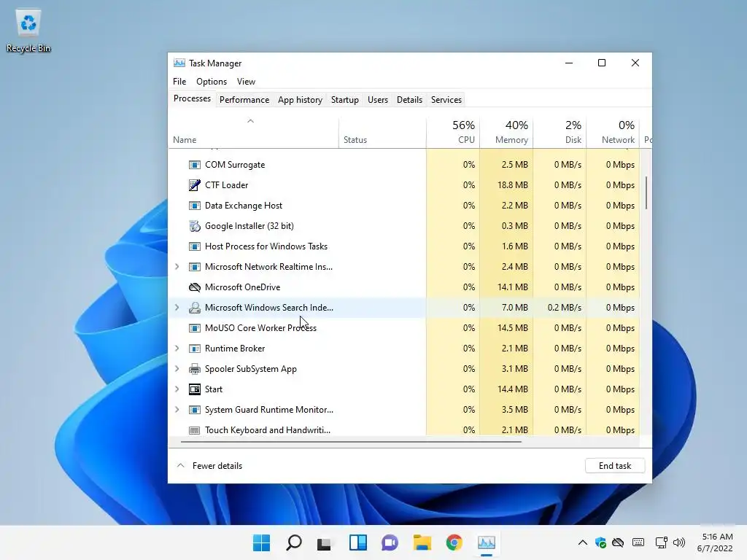This screenshot has height=560, width=747.
Task: Click the CTF Loader pen icon
Action: [x=194, y=185]
